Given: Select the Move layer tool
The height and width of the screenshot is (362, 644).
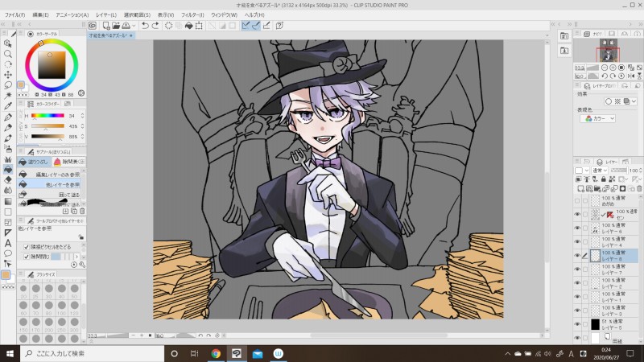Looking at the screenshot, I should [x=8, y=75].
